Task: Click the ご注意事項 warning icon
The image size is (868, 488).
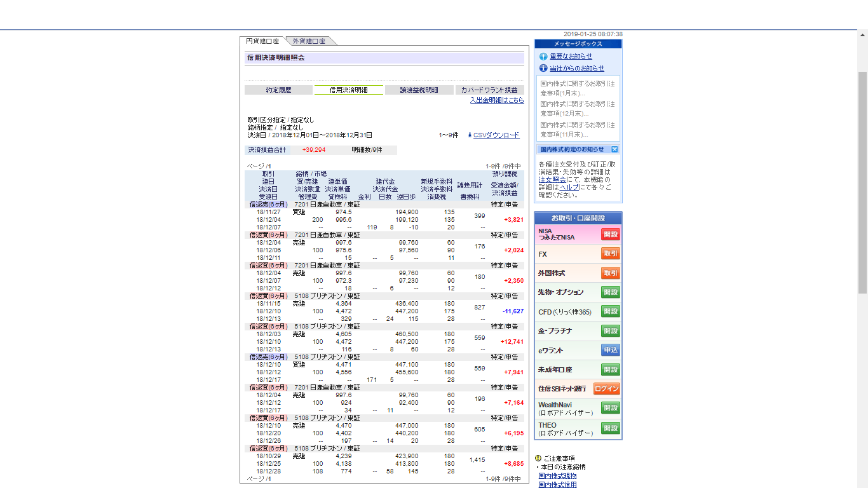Action: coord(538,458)
